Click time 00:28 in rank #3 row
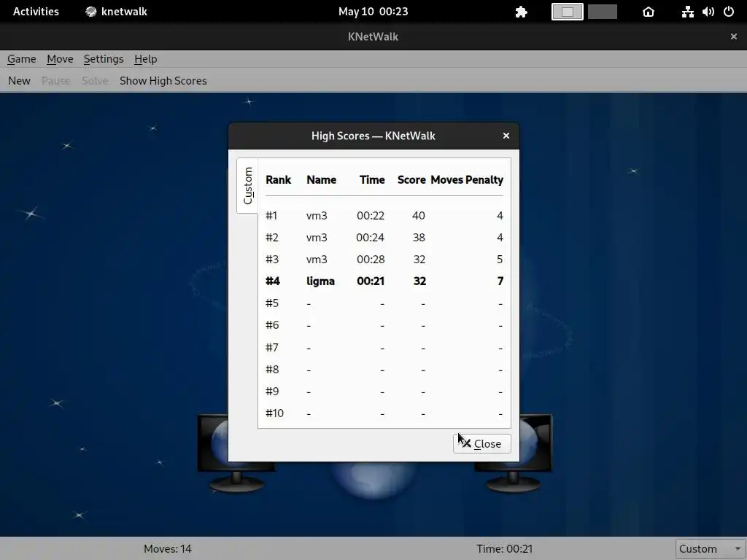This screenshot has width=747, height=560. 371,260
